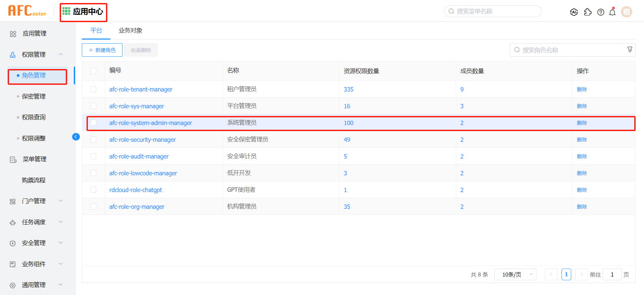
Task: Open the 应用中心 grid icon
Action: [x=66, y=11]
